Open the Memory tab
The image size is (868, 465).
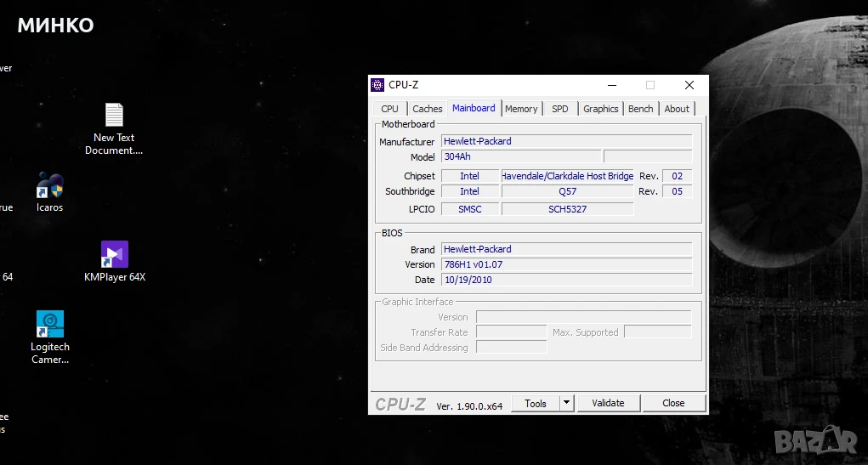click(x=521, y=109)
